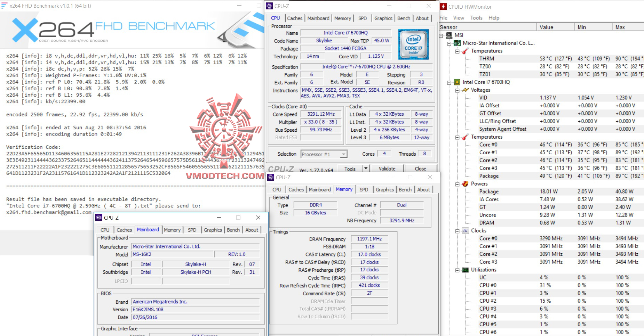Select the TZ00 sensor row
644x336 pixels.
click(x=541, y=66)
